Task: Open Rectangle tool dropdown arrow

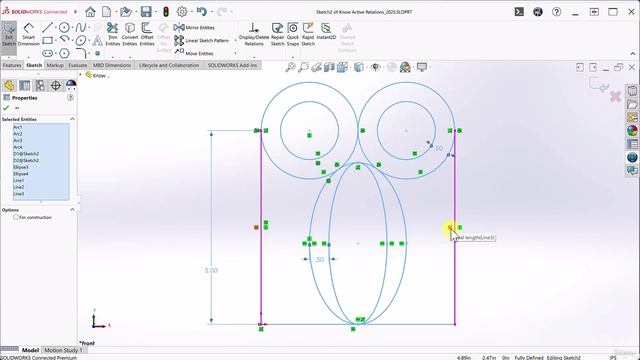Action: tap(56, 41)
